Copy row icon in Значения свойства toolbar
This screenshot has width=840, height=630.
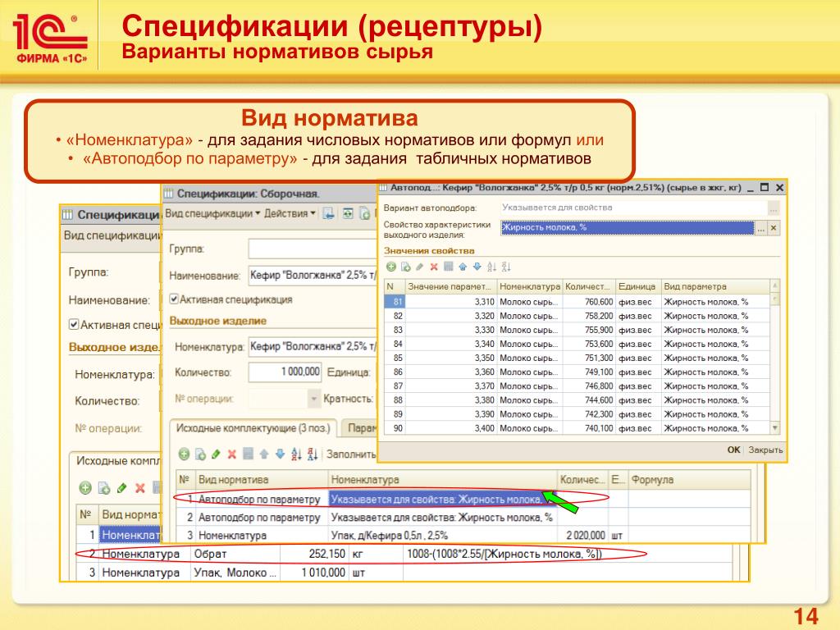(405, 267)
